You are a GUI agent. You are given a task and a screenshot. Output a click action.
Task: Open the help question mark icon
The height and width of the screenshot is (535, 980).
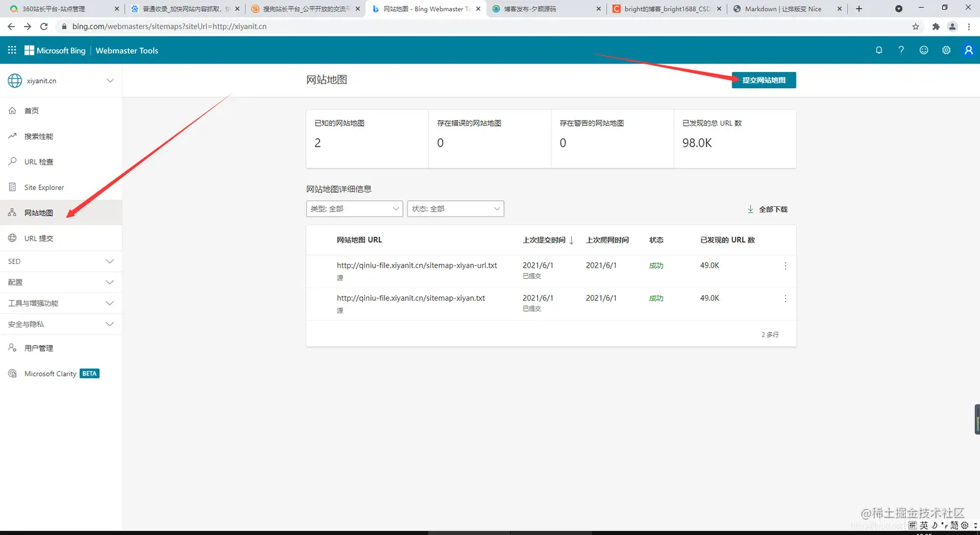pos(901,50)
